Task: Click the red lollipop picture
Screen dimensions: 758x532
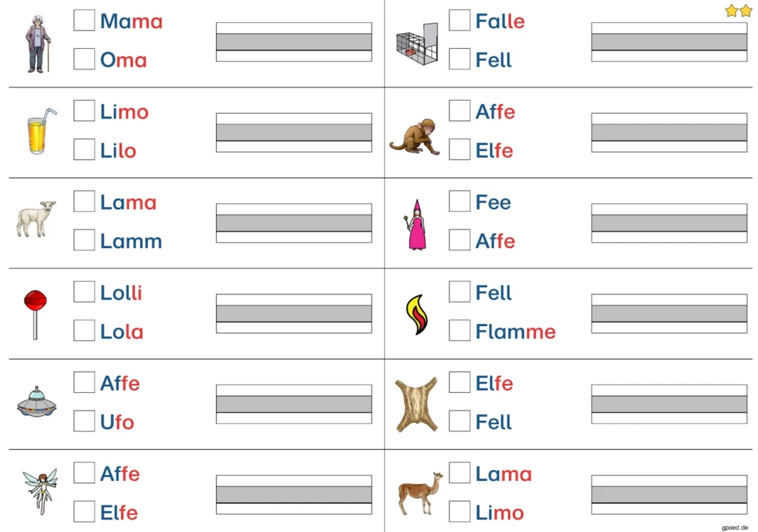Action: pos(35,314)
